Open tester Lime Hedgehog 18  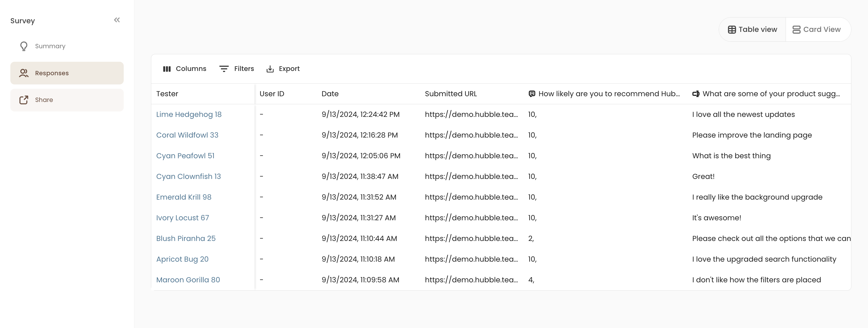(189, 114)
